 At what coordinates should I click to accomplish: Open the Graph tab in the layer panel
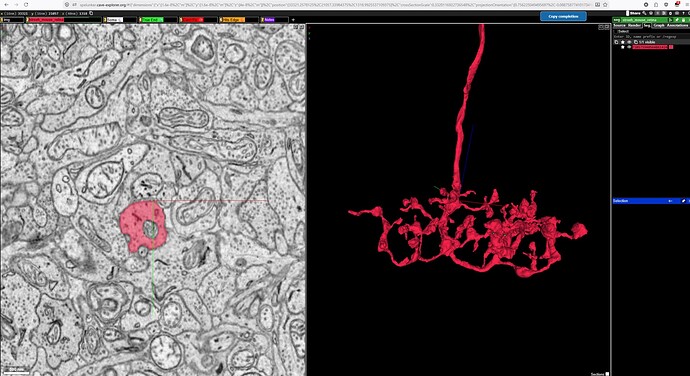click(x=659, y=26)
